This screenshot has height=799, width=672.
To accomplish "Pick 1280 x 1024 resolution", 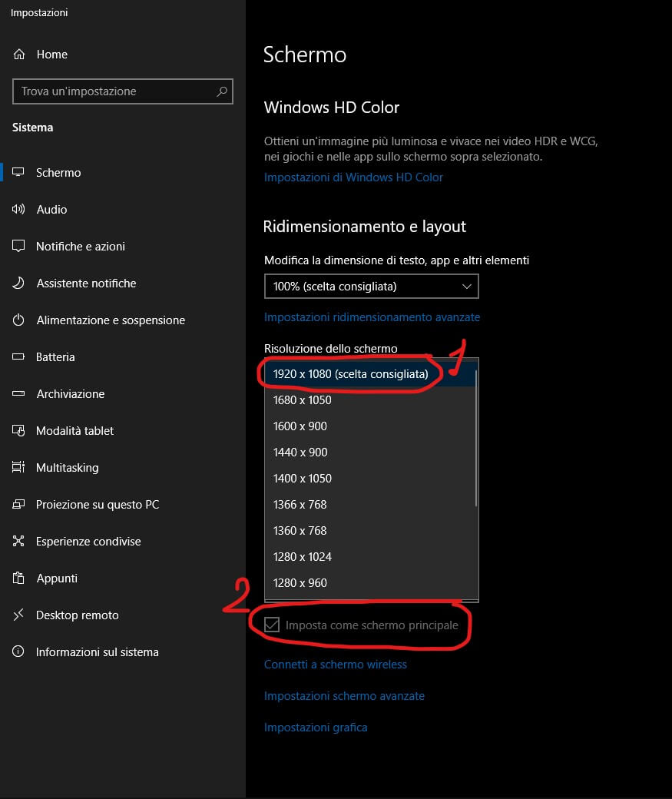I will pos(303,557).
